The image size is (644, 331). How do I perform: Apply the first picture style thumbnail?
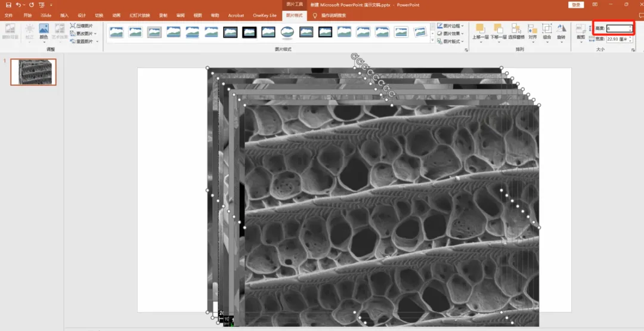click(x=117, y=32)
